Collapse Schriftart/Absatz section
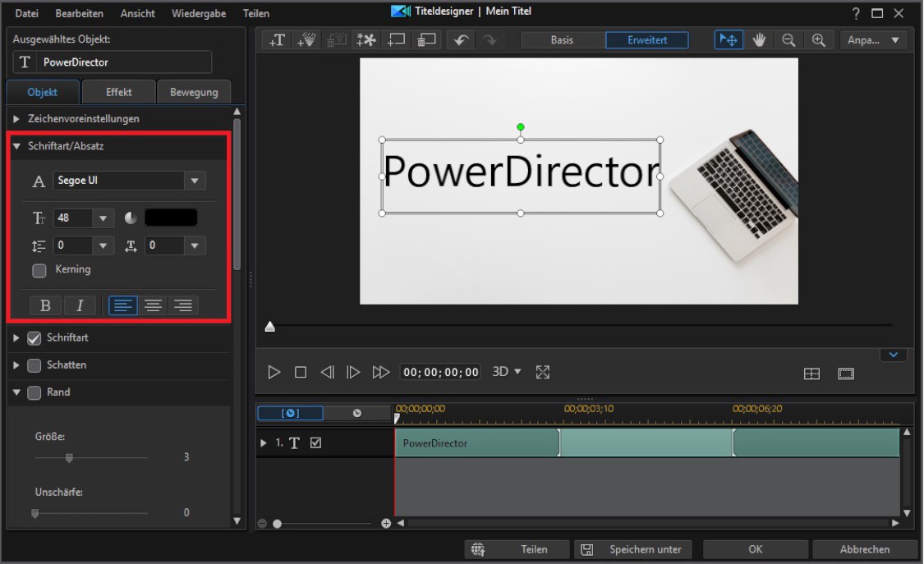The image size is (924, 564). click(x=16, y=146)
